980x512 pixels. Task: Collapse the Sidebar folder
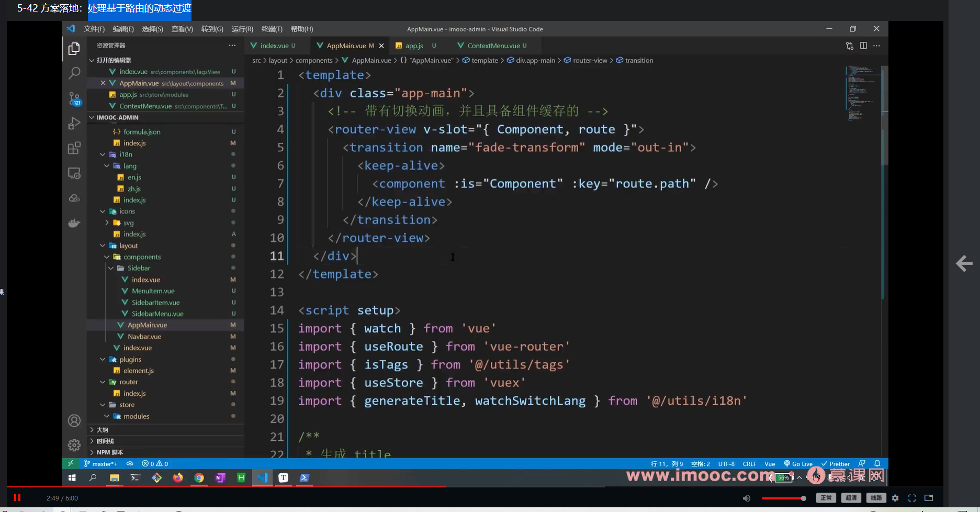point(111,268)
